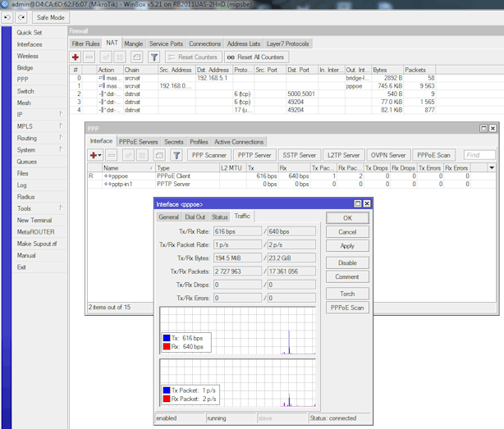504x429 pixels.
Task: Add new NAT rule with red plus
Action: point(76,57)
